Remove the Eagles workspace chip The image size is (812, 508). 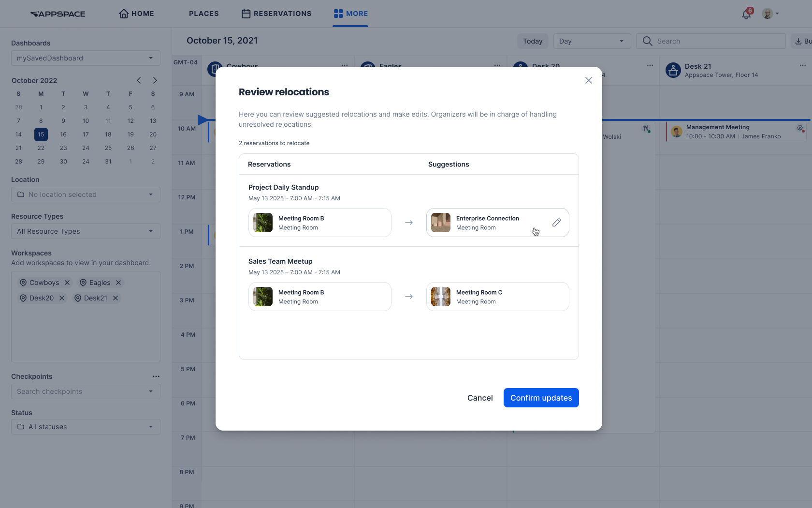[x=118, y=283]
